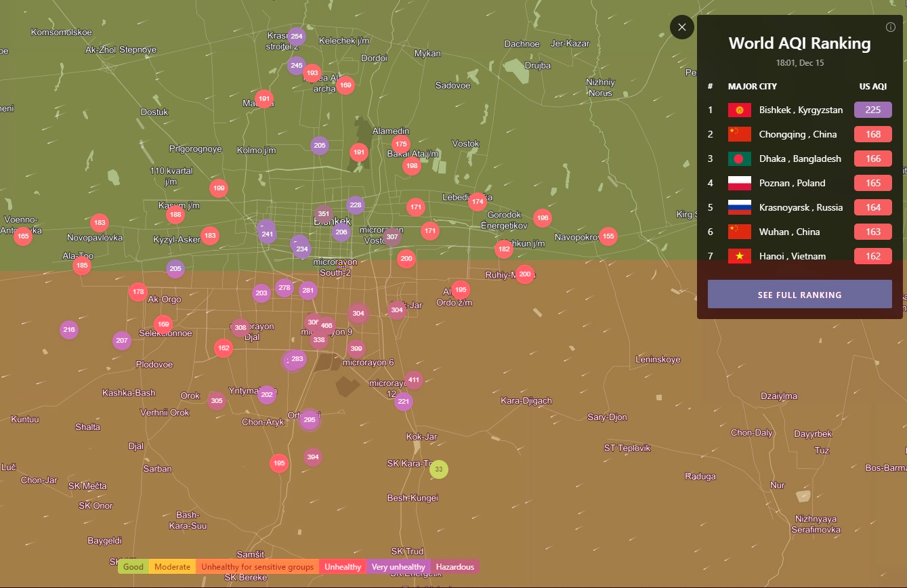This screenshot has width=907, height=588.
Task: Select Unhealthy for sensitive groups legend item
Action: pos(257,567)
